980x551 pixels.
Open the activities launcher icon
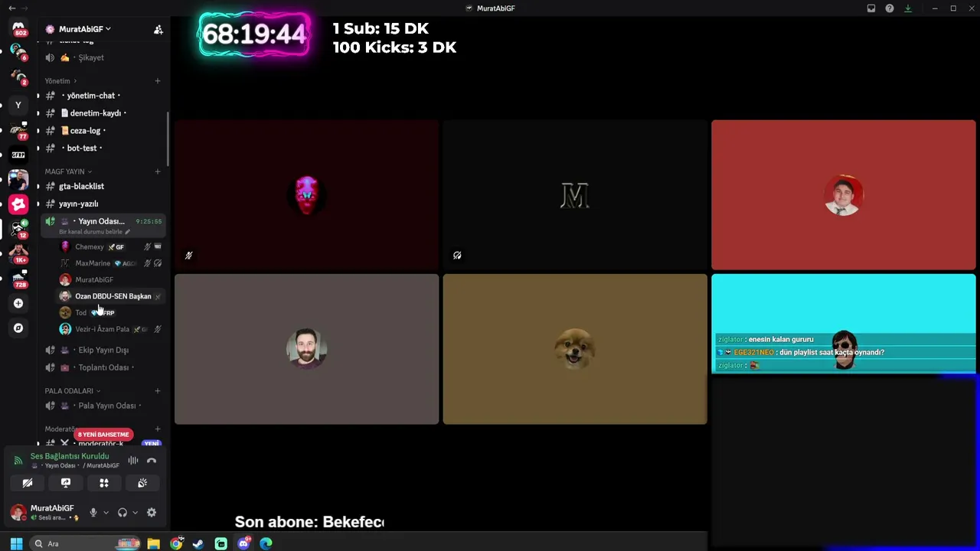click(x=104, y=483)
